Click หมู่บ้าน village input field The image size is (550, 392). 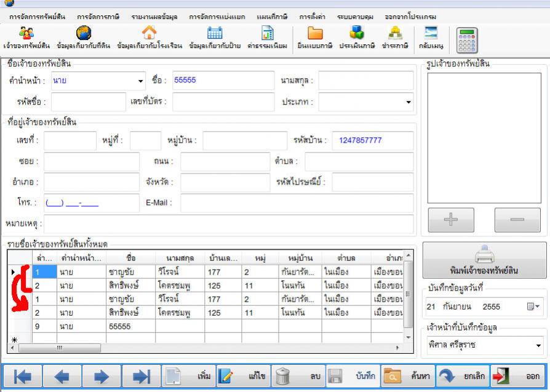coord(245,140)
